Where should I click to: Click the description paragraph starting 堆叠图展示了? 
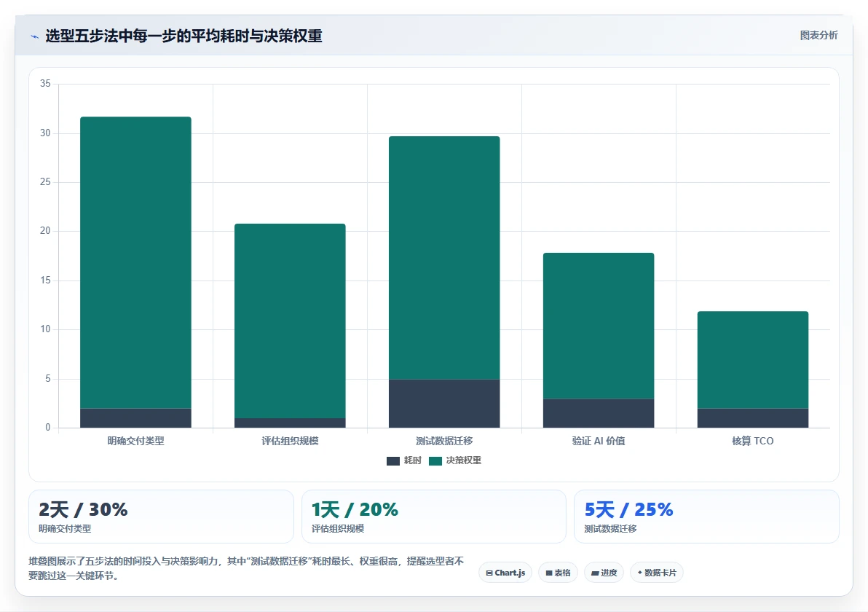pos(246,569)
